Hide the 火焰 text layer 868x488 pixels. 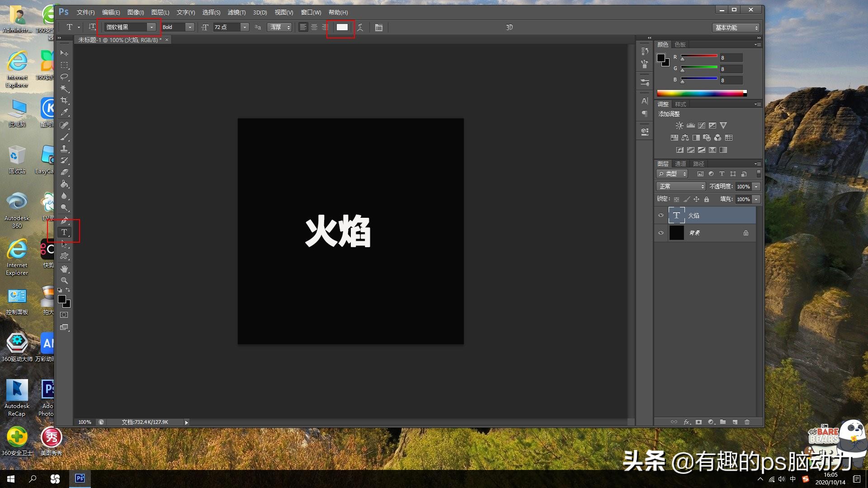661,216
